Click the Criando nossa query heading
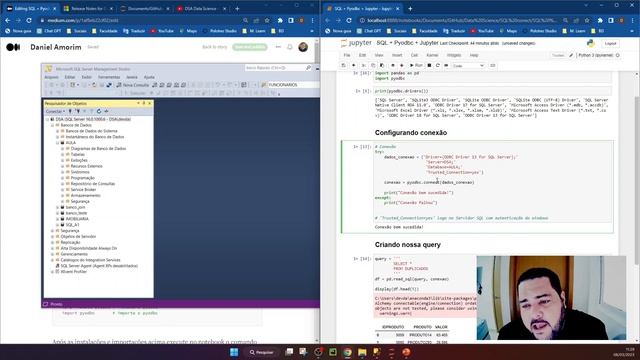This screenshot has height=360, width=640. pos(407,244)
